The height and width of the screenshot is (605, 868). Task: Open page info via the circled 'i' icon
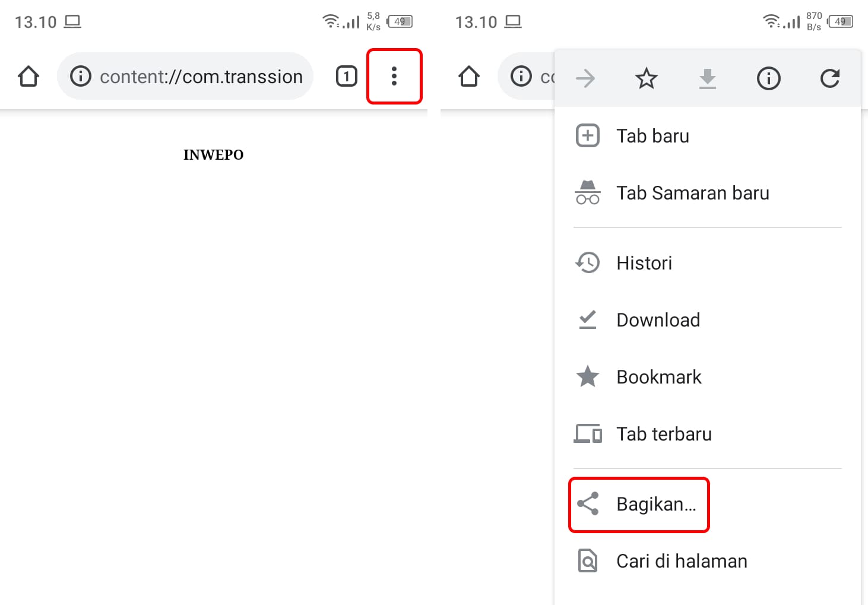point(768,77)
